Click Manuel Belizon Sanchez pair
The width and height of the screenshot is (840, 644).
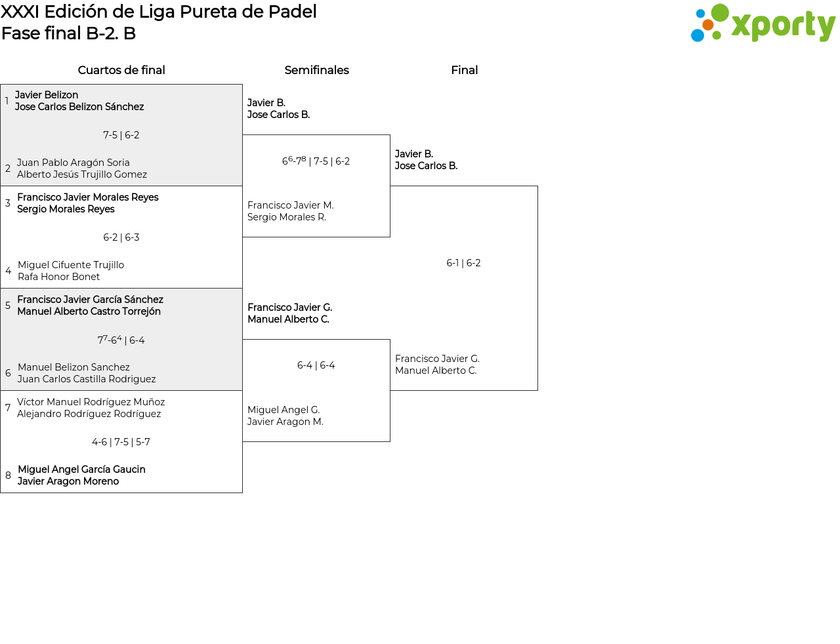[x=87, y=373]
